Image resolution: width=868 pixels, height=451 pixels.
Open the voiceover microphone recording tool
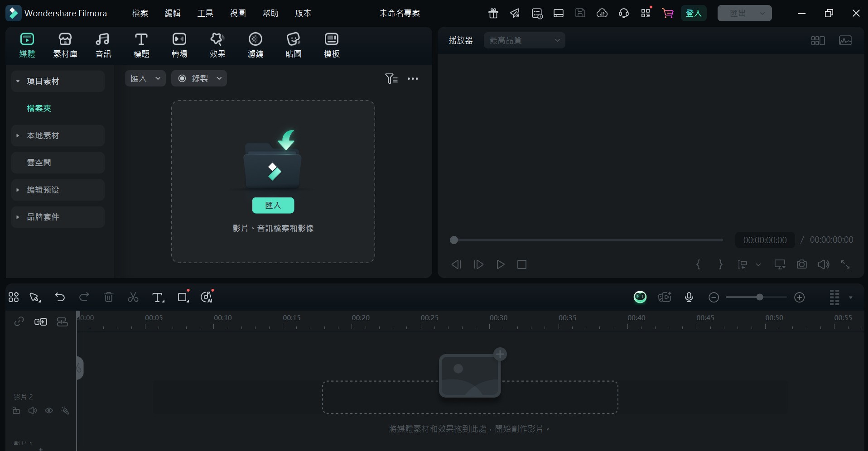pos(688,297)
